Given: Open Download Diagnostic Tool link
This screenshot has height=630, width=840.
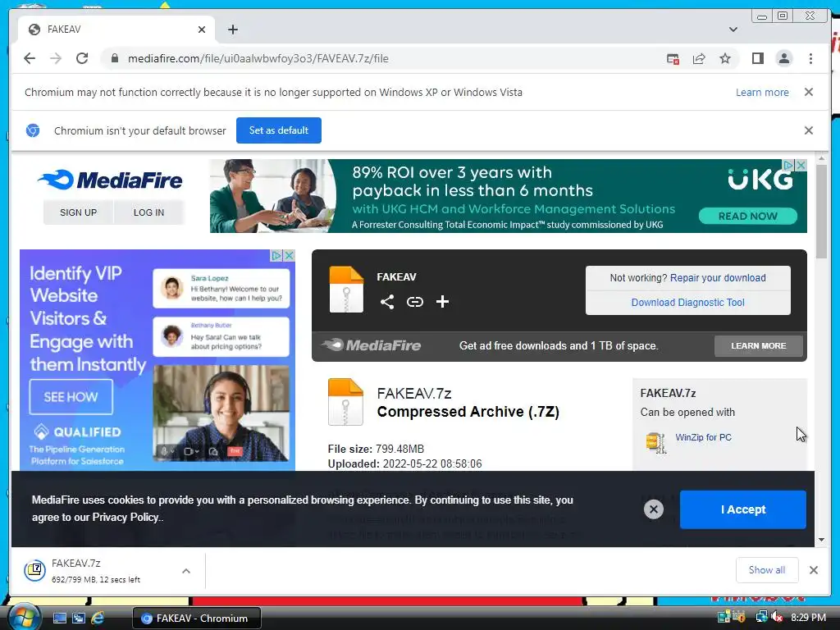Looking at the screenshot, I should 688,302.
